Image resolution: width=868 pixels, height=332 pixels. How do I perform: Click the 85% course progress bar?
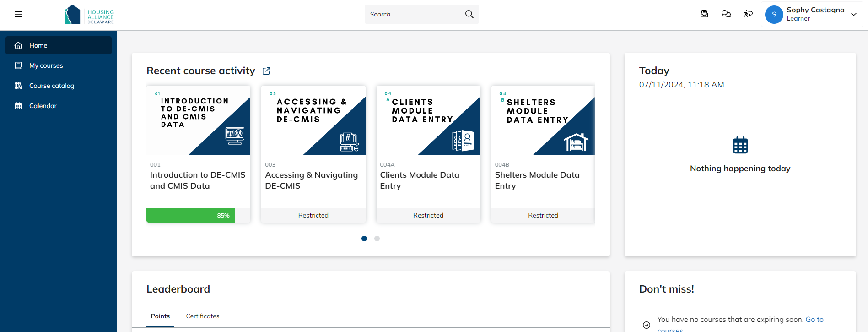tap(199, 215)
